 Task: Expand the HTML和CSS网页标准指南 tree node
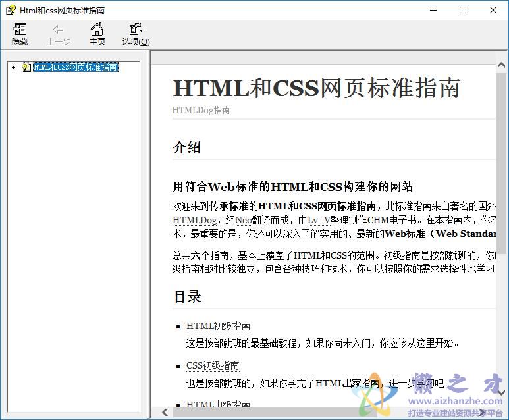[x=13, y=68]
